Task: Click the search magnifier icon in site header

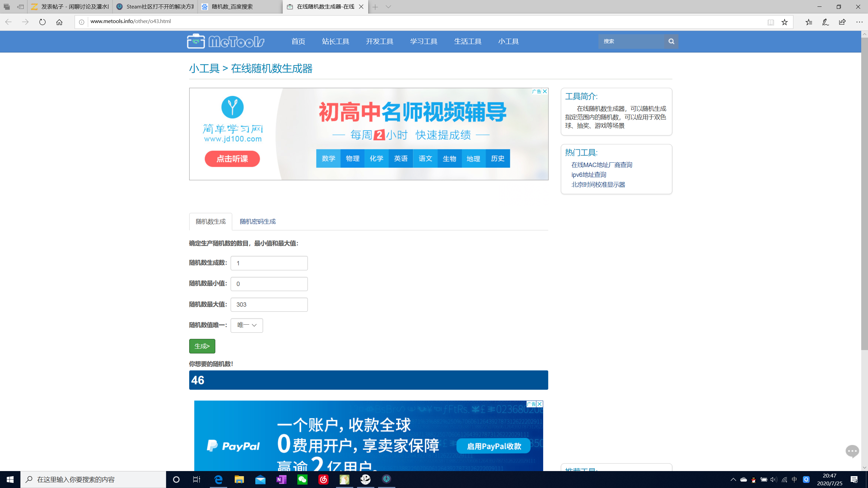Action: click(x=671, y=41)
